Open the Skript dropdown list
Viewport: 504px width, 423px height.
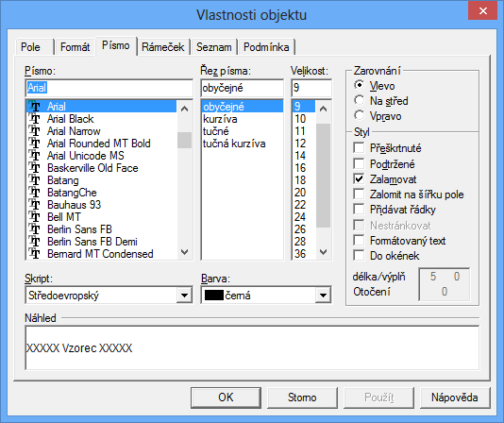tap(184, 296)
